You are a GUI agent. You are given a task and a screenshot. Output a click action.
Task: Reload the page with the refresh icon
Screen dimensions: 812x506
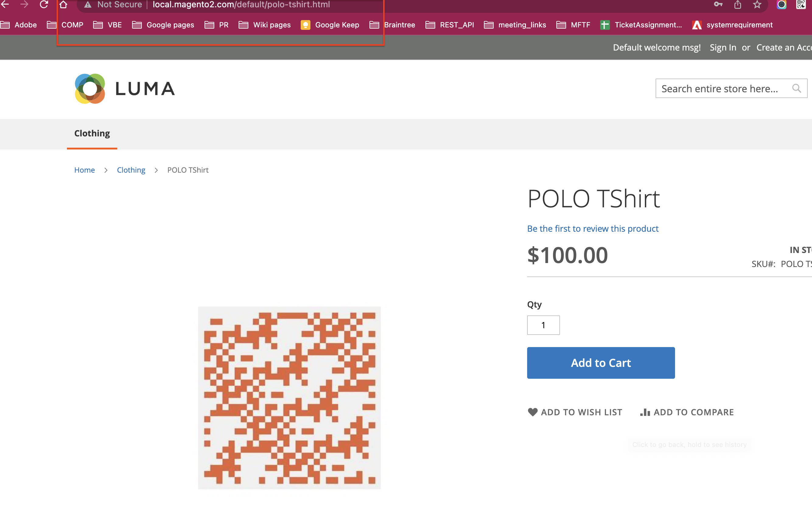tap(44, 4)
